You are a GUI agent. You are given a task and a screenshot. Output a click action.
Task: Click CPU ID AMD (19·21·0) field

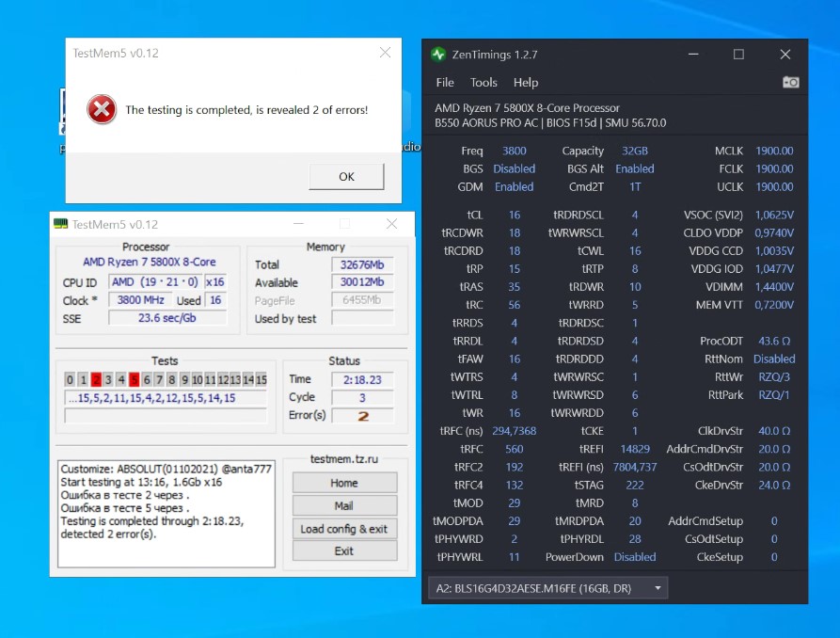[155, 281]
